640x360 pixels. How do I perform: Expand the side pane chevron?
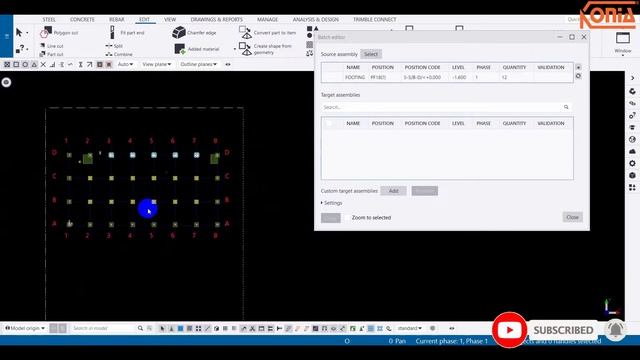(x=632, y=78)
